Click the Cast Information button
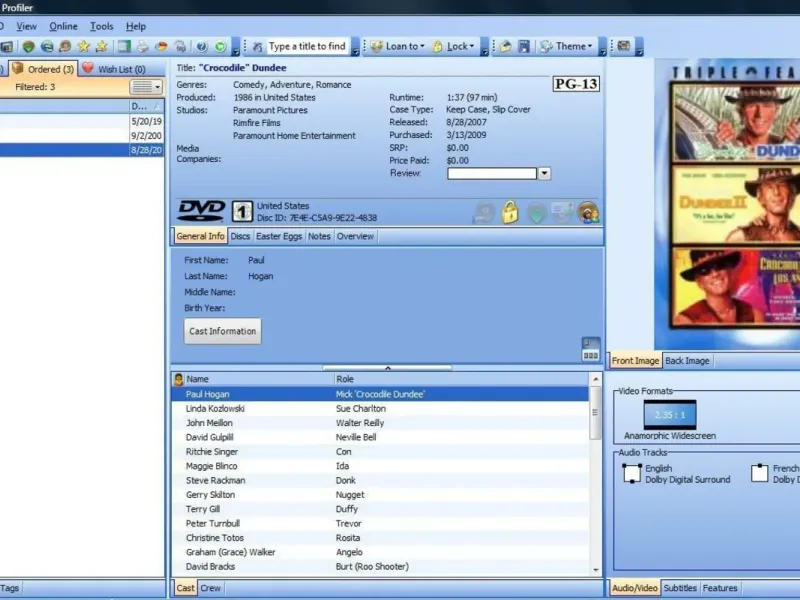Viewport: 800px width, 600px height. (222, 331)
